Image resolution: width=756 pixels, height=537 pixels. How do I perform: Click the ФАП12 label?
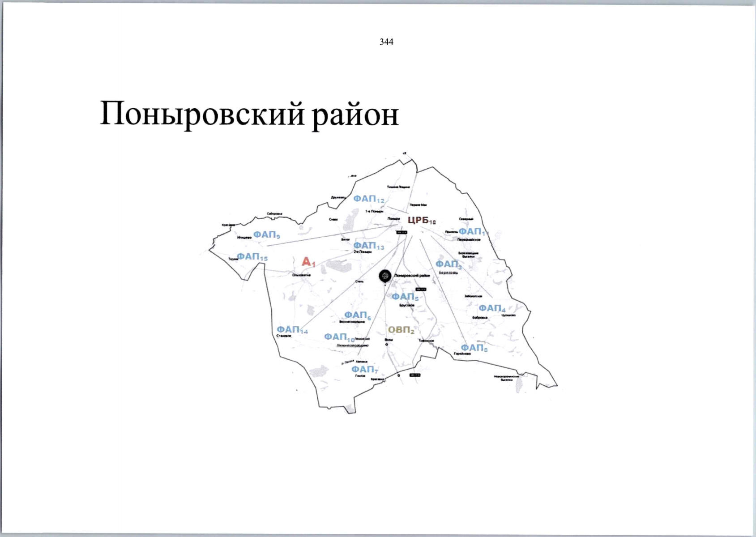point(369,199)
